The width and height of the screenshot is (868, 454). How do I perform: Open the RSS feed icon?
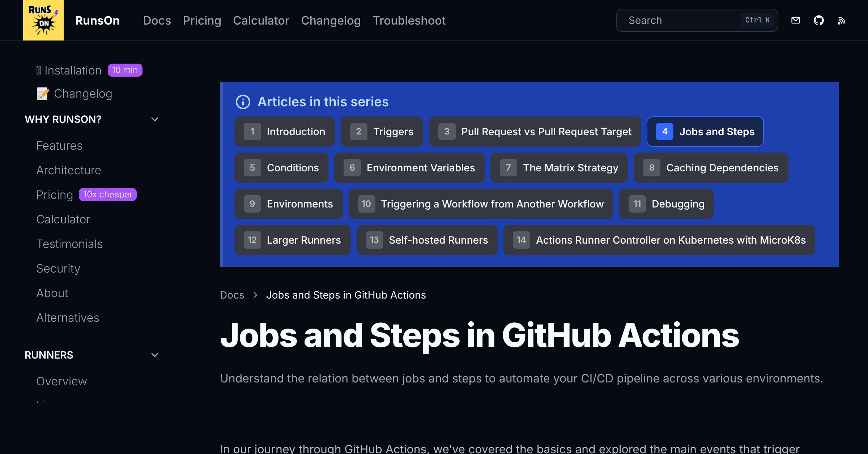pos(842,20)
